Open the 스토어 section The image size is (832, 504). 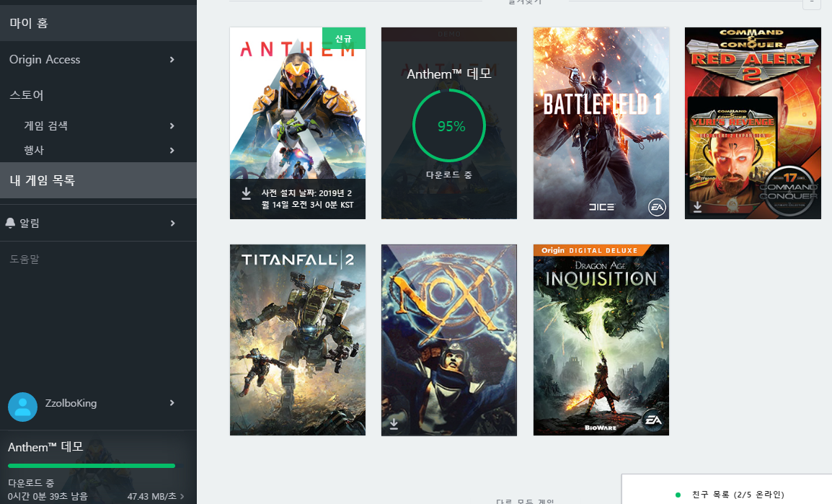27,95
